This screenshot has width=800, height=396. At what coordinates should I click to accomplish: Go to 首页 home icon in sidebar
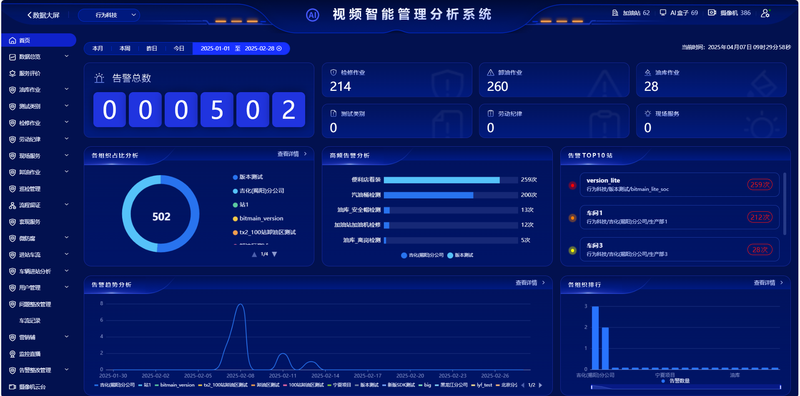click(13, 40)
